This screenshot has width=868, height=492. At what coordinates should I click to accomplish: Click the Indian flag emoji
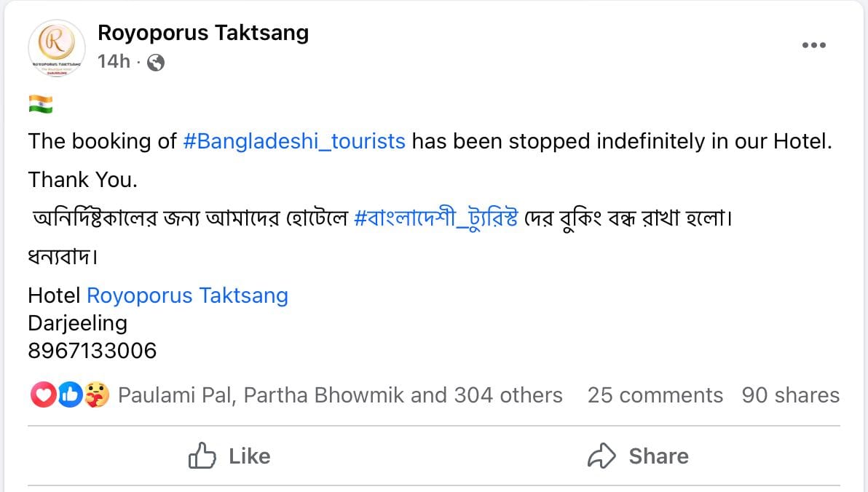pyautogui.click(x=40, y=104)
